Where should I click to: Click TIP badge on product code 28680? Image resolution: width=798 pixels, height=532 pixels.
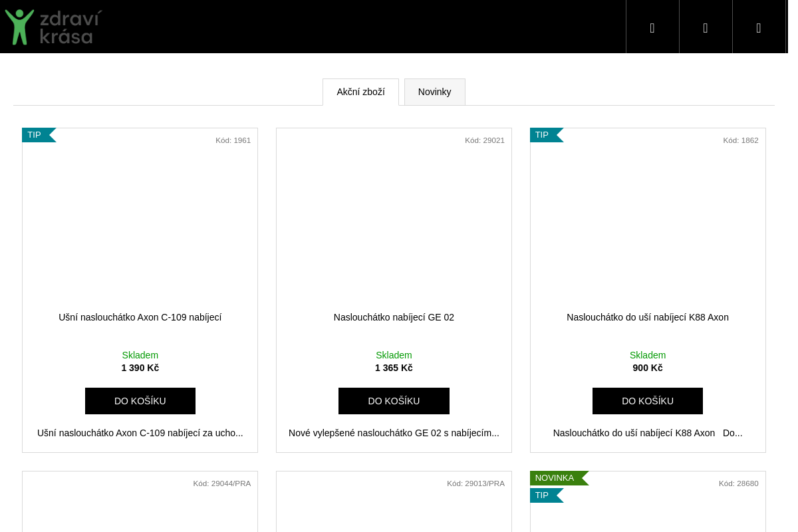pos(543,495)
